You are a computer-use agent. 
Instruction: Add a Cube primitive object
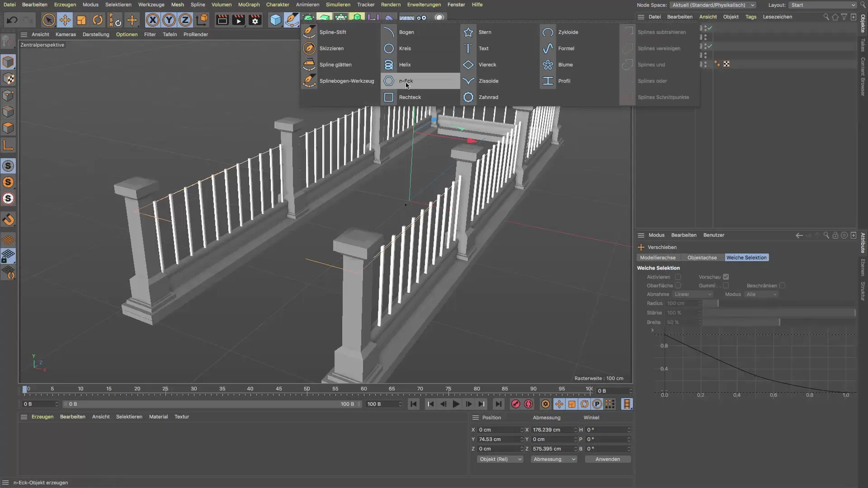tap(275, 20)
